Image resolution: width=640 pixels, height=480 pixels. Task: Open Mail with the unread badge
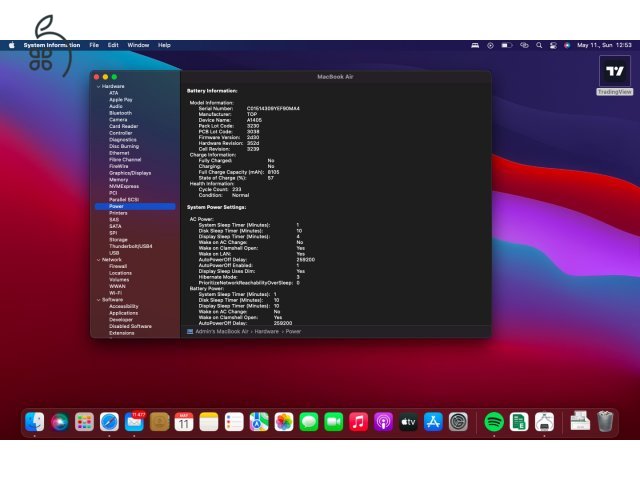(x=134, y=422)
